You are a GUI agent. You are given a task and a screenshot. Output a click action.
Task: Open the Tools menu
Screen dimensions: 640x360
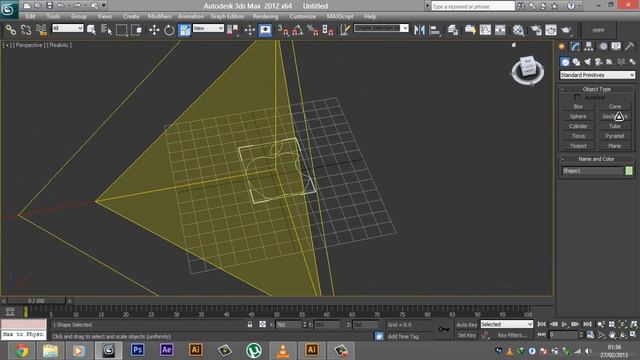click(53, 16)
